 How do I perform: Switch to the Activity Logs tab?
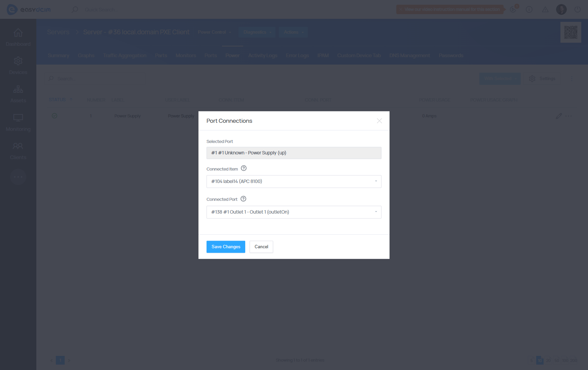[263, 55]
